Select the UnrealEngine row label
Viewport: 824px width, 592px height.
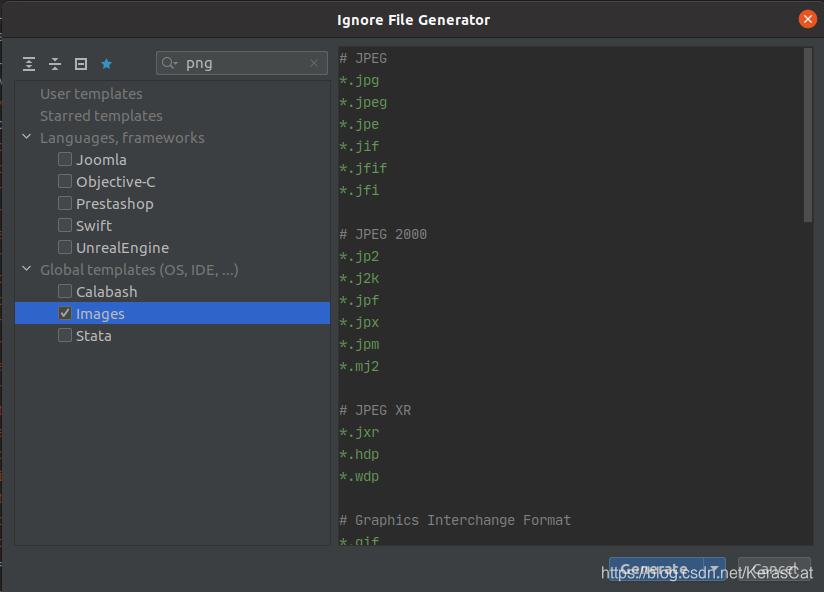click(x=122, y=248)
